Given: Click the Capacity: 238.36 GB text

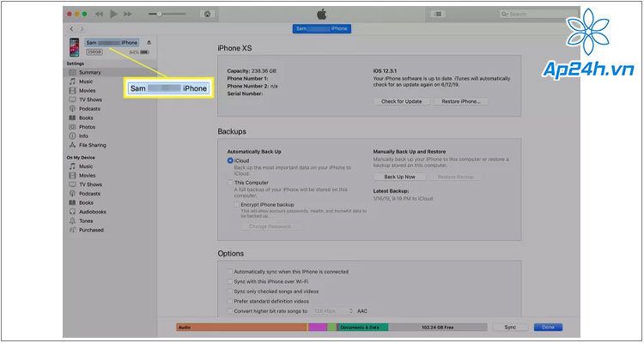Looking at the screenshot, I should [252, 71].
